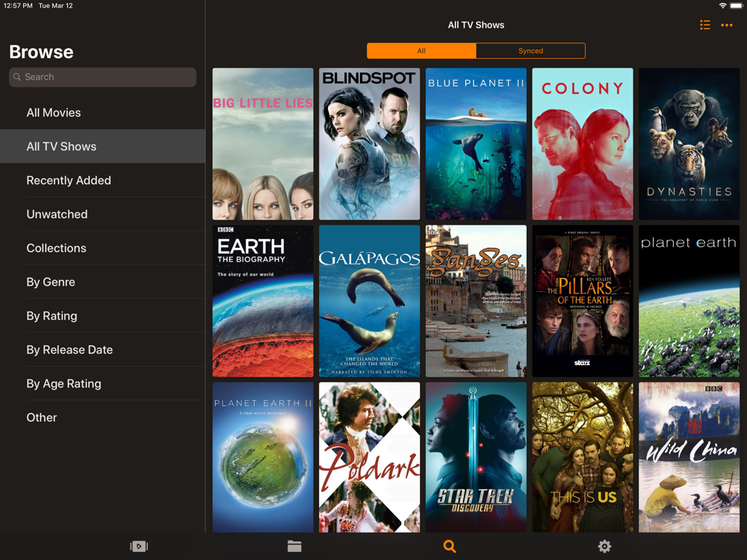The image size is (747, 560).
Task: Show Unwatched items
Action: [102, 214]
